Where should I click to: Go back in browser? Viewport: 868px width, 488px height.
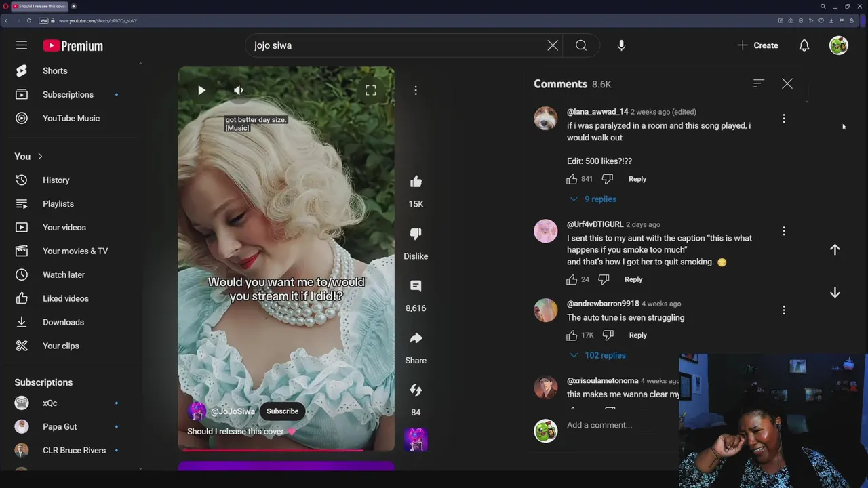6,20
